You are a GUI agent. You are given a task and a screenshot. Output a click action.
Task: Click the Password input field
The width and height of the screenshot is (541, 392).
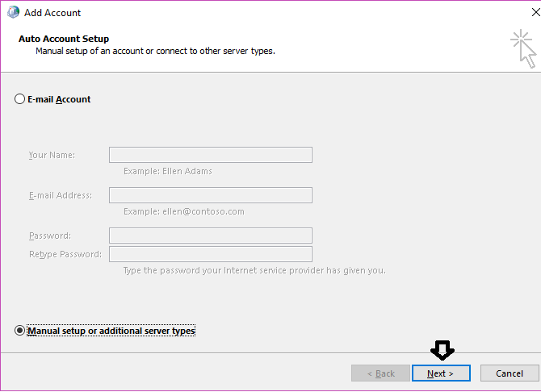coord(211,236)
